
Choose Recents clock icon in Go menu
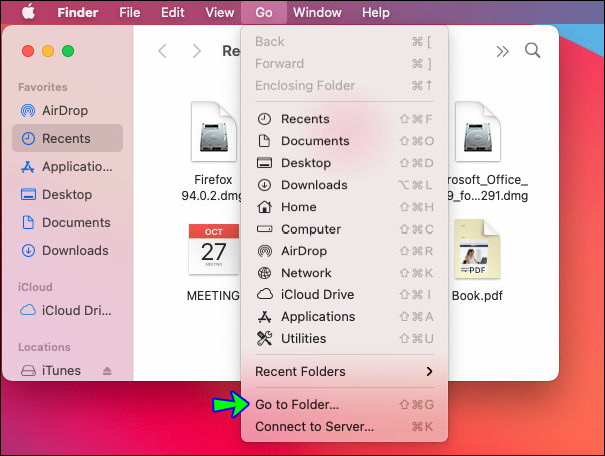(264, 119)
